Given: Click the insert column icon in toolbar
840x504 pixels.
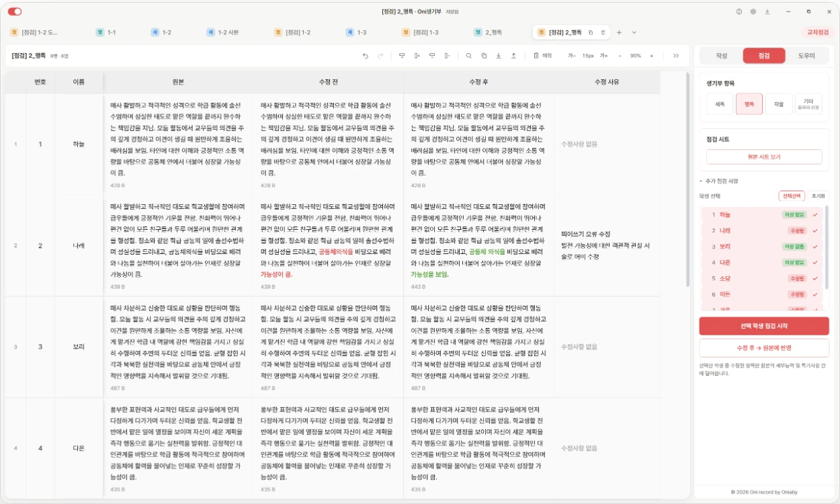Looking at the screenshot, I should (417, 56).
